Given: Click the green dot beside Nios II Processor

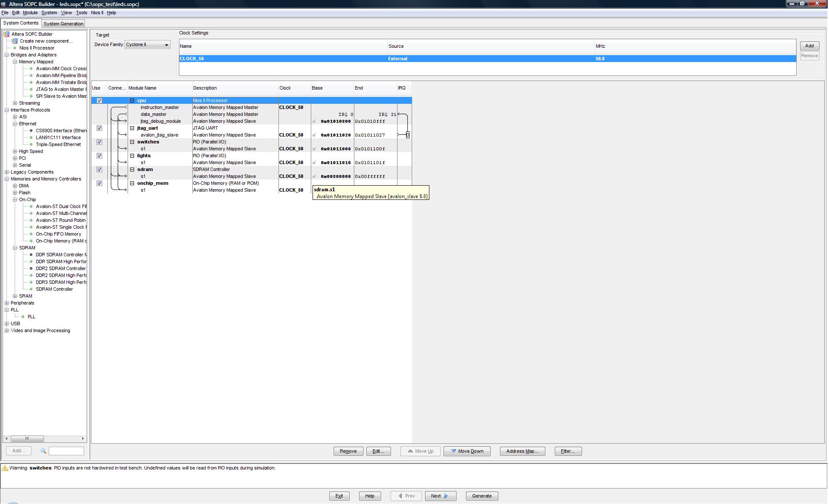Looking at the screenshot, I should tap(15, 48).
